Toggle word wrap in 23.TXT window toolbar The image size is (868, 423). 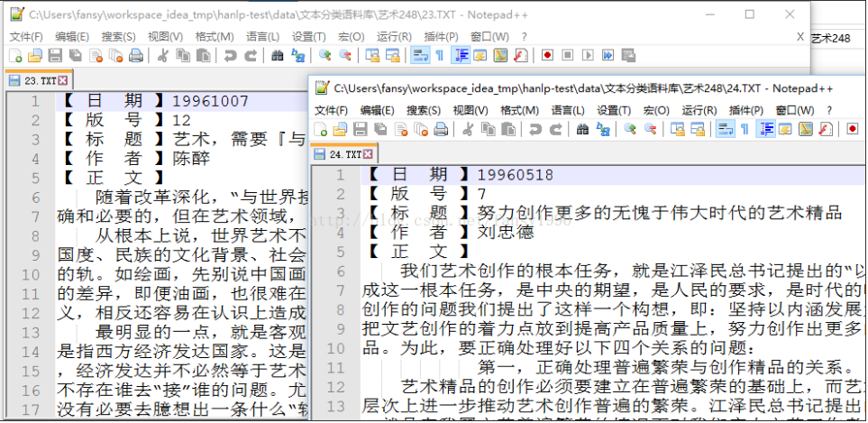pyautogui.click(x=420, y=55)
